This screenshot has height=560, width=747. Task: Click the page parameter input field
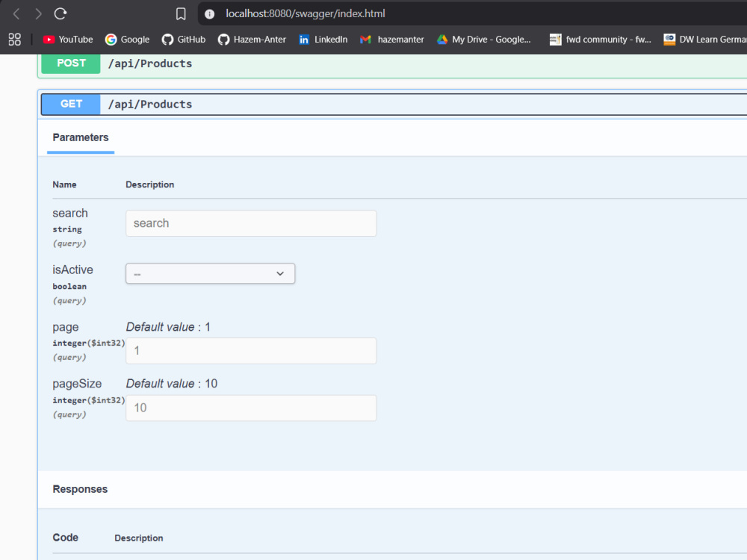(x=251, y=351)
